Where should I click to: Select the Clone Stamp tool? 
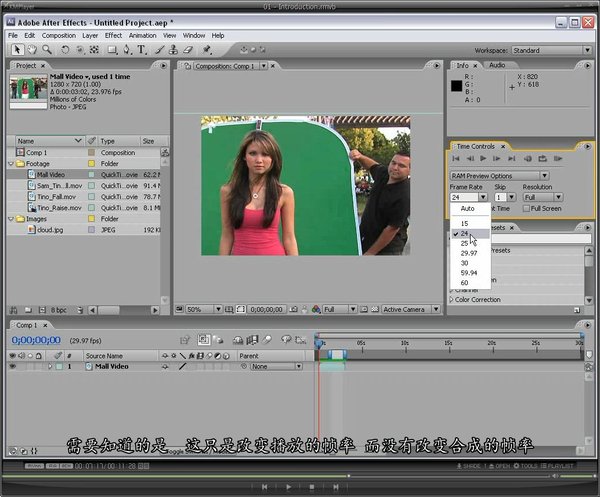[172, 48]
